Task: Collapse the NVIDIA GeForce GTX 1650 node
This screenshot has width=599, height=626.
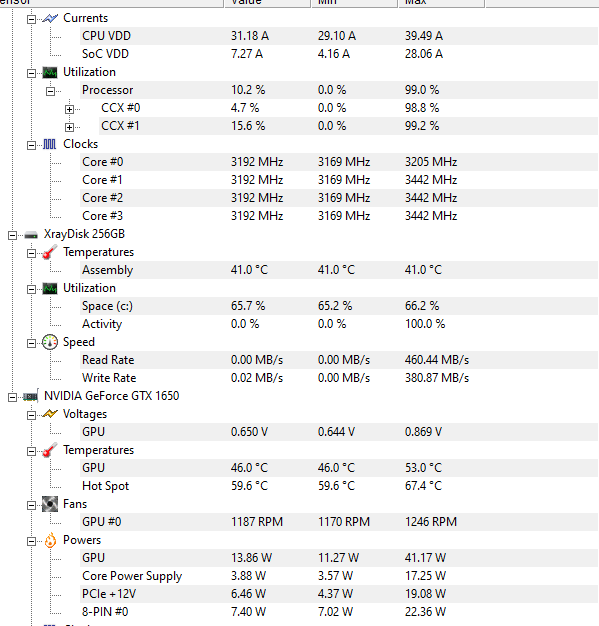Action: click(12, 397)
